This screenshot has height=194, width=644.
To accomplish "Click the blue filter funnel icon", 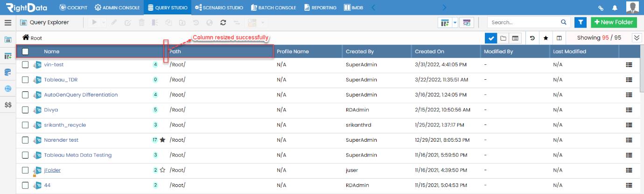I will [581, 22].
